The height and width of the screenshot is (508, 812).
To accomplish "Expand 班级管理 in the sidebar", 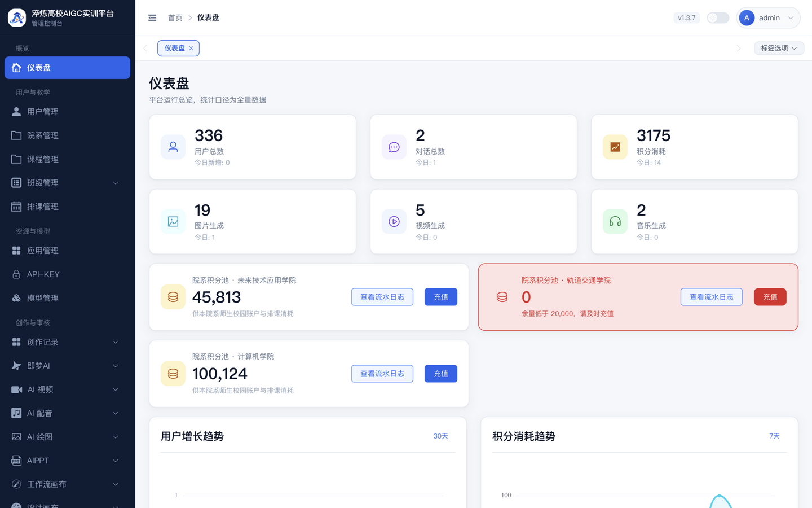I will [67, 183].
